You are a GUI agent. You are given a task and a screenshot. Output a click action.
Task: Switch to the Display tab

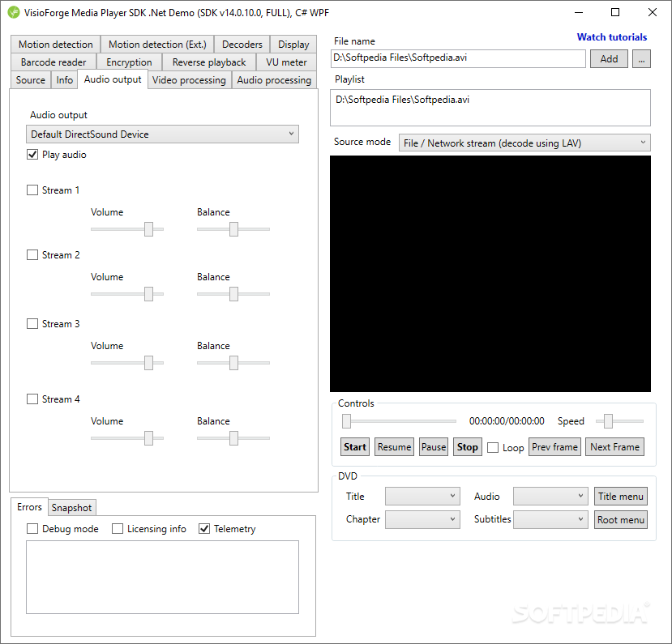(x=293, y=44)
